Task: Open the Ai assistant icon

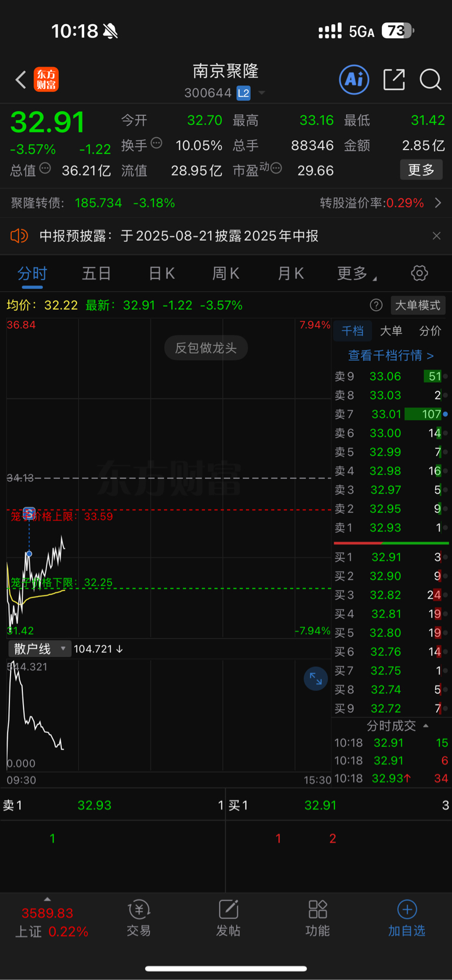Action: (354, 79)
